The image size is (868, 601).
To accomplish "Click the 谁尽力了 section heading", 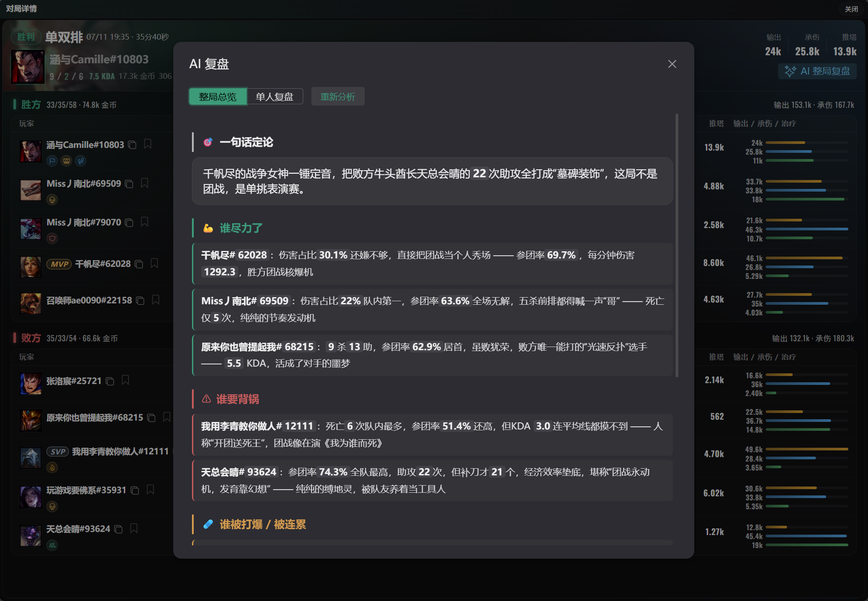I will click(241, 228).
